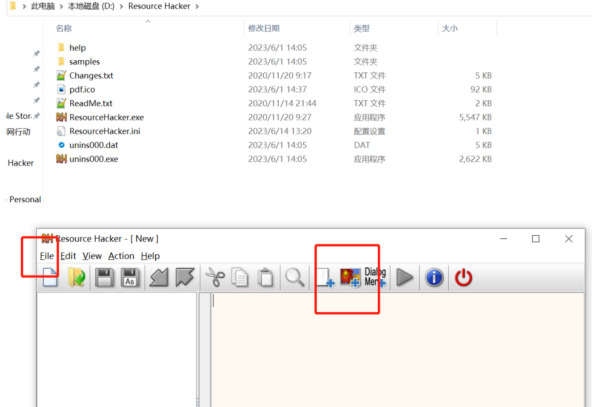Open Find with the magnifier icon
This screenshot has width=592, height=407.
pyautogui.click(x=295, y=278)
